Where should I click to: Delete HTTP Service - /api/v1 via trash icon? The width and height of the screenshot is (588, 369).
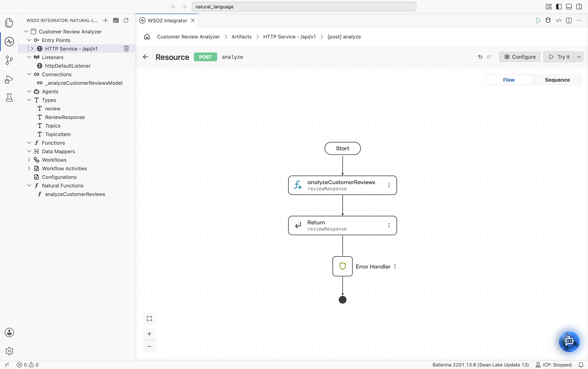tap(126, 49)
